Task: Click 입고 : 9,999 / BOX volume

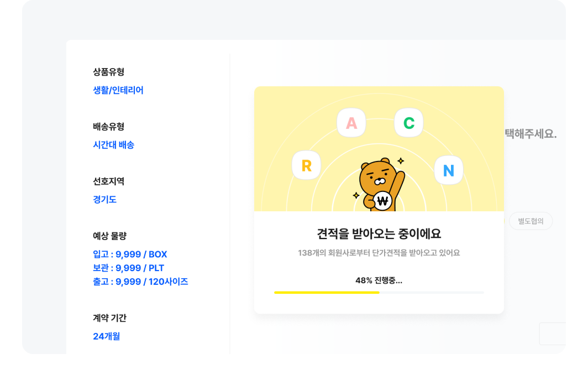Action: [130, 254]
